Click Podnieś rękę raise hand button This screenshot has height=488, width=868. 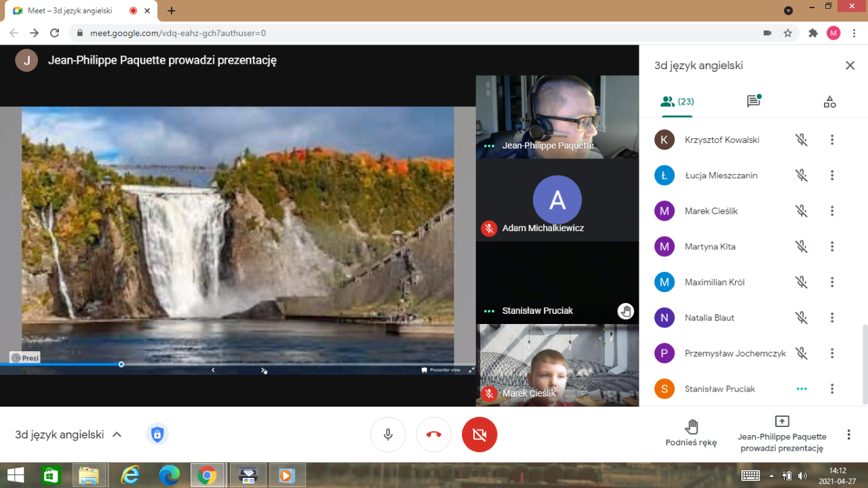691,433
